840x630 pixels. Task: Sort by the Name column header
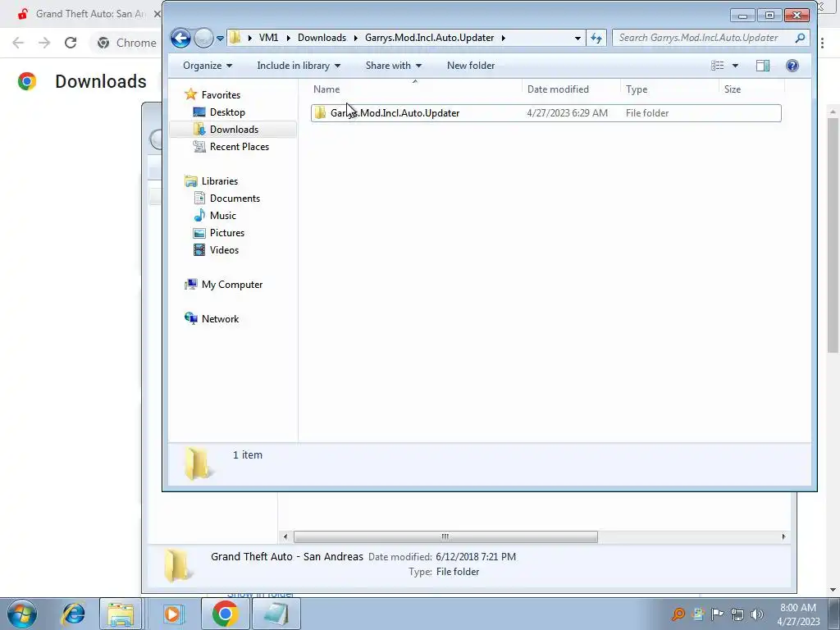tap(415, 89)
